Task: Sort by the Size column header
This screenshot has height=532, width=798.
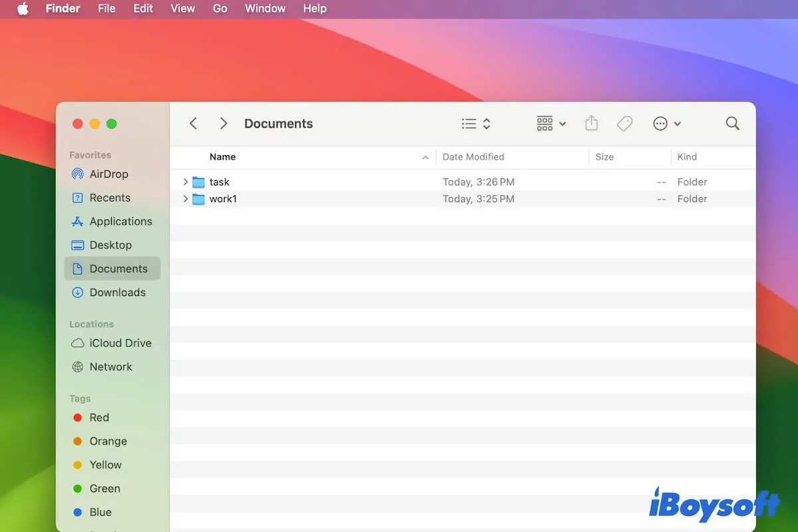Action: 604,157
